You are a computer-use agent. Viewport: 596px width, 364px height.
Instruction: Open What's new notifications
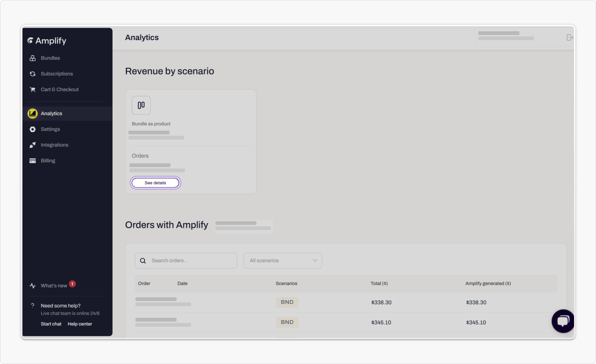tap(54, 286)
